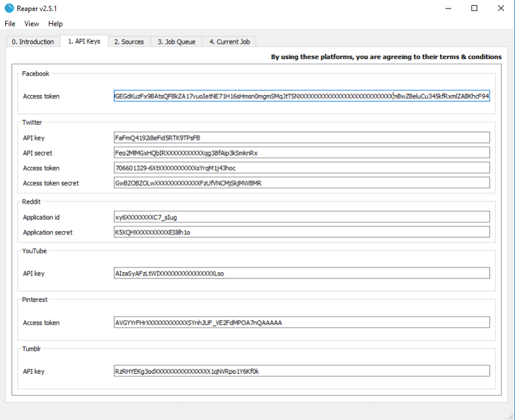Click the Pinterest group label

(x=35, y=299)
